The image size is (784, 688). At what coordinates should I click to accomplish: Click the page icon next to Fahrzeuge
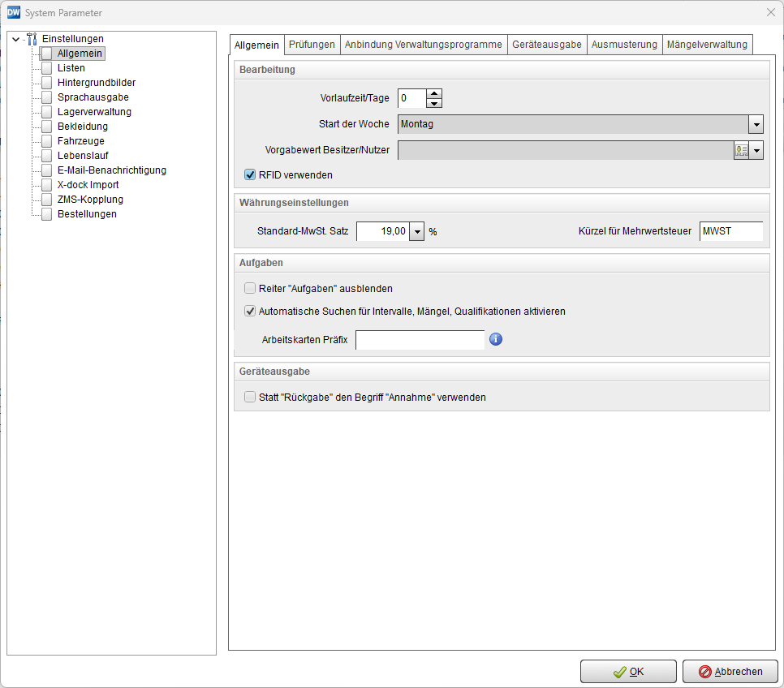pos(46,141)
